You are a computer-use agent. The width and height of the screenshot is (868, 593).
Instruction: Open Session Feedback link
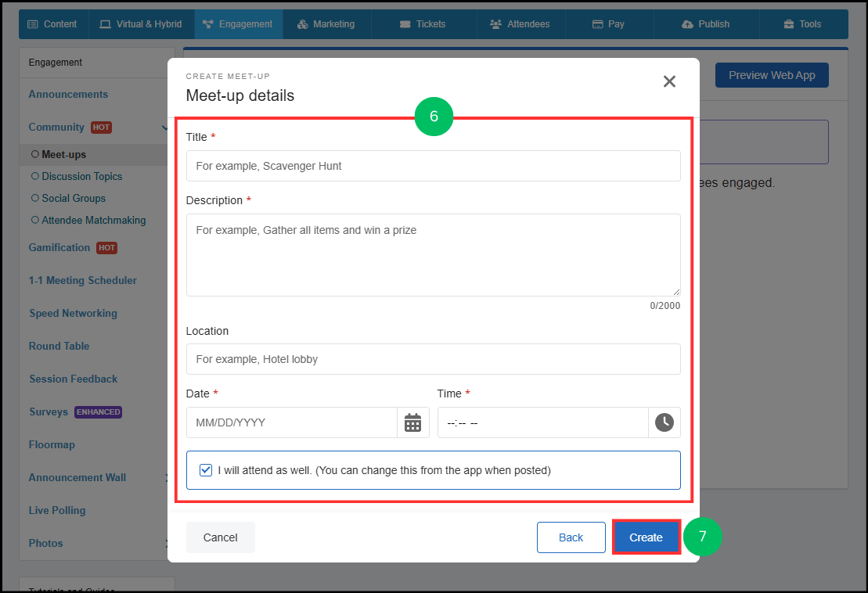click(x=73, y=379)
